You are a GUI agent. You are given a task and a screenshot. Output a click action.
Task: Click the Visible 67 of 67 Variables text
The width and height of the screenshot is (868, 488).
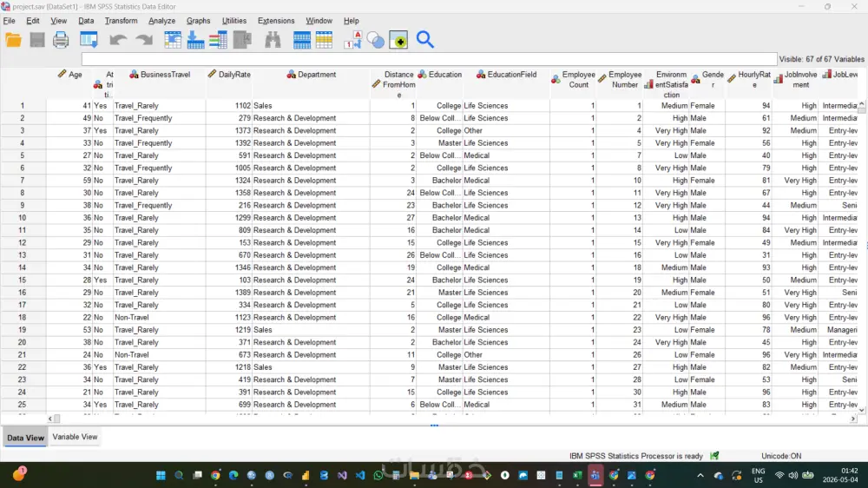[821, 59]
